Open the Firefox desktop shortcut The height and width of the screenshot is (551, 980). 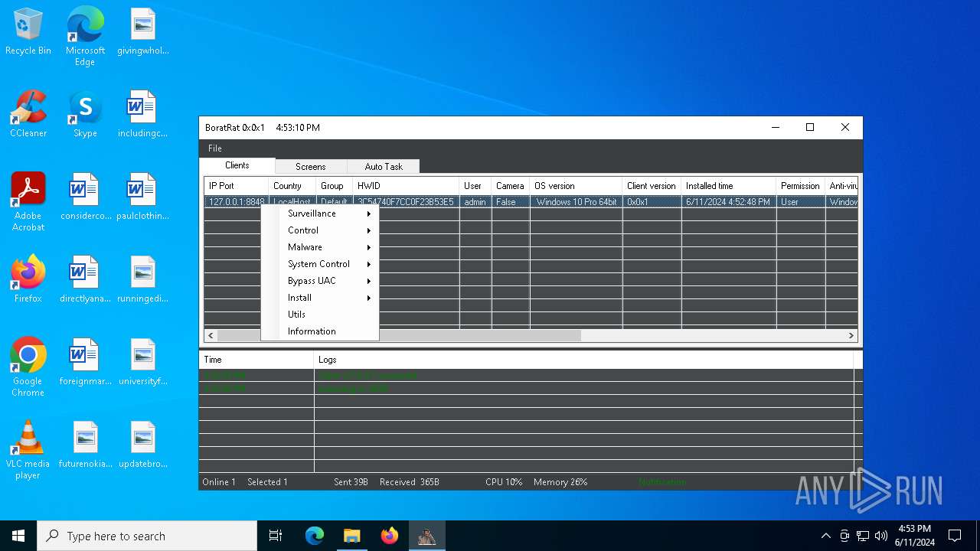click(28, 280)
